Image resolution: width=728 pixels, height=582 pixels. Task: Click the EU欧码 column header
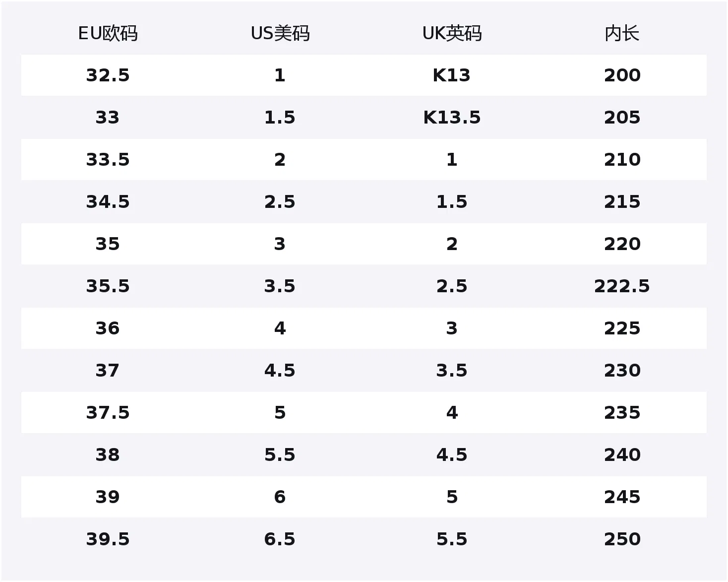108,34
